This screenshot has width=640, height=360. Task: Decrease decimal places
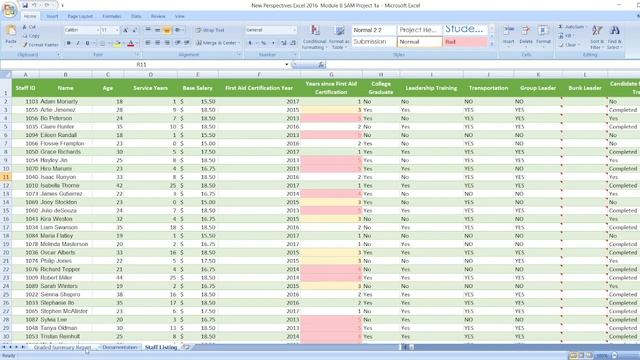[293, 43]
